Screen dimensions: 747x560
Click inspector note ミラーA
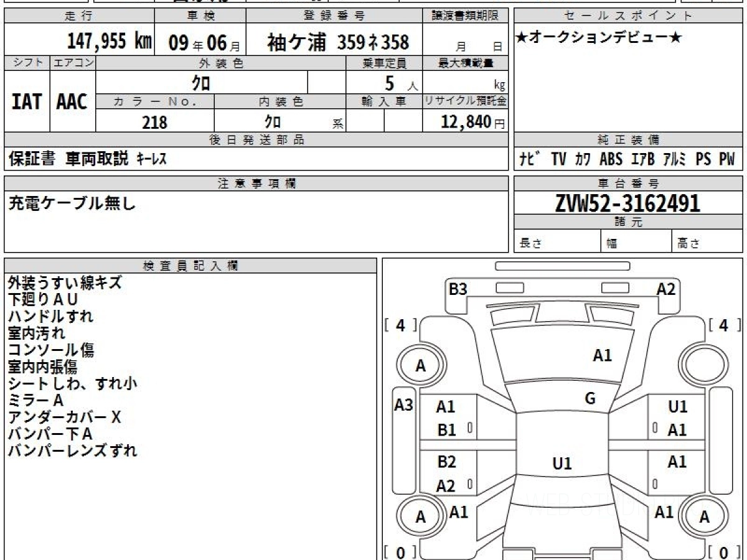35,401
